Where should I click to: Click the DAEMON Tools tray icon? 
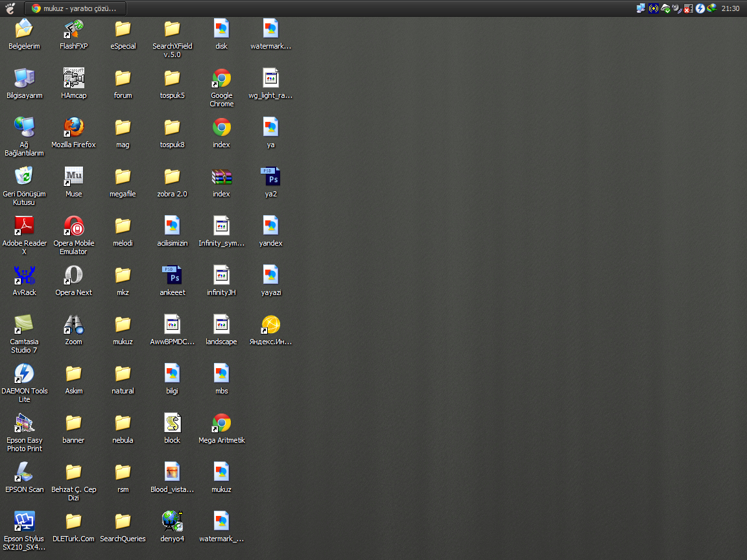click(x=700, y=8)
